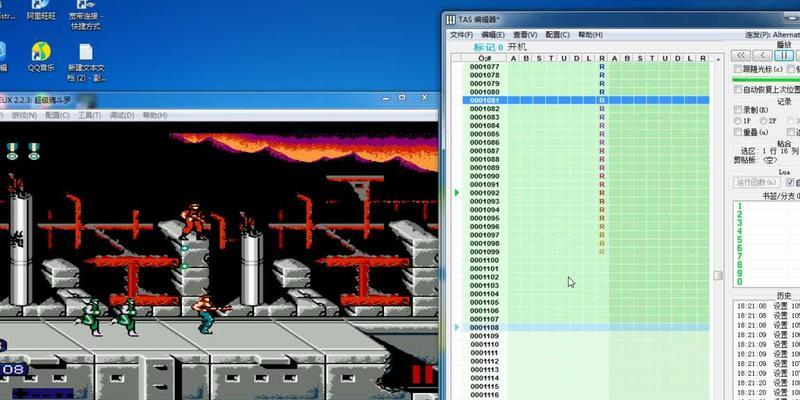The width and height of the screenshot is (800, 400).
Task: Click green playback cursor arrow at frame 1092
Action: (457, 193)
